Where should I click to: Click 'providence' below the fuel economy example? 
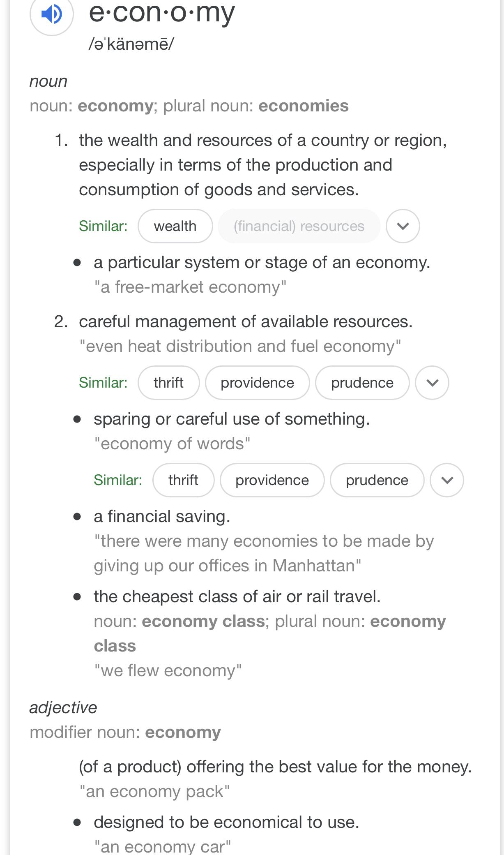click(x=257, y=383)
